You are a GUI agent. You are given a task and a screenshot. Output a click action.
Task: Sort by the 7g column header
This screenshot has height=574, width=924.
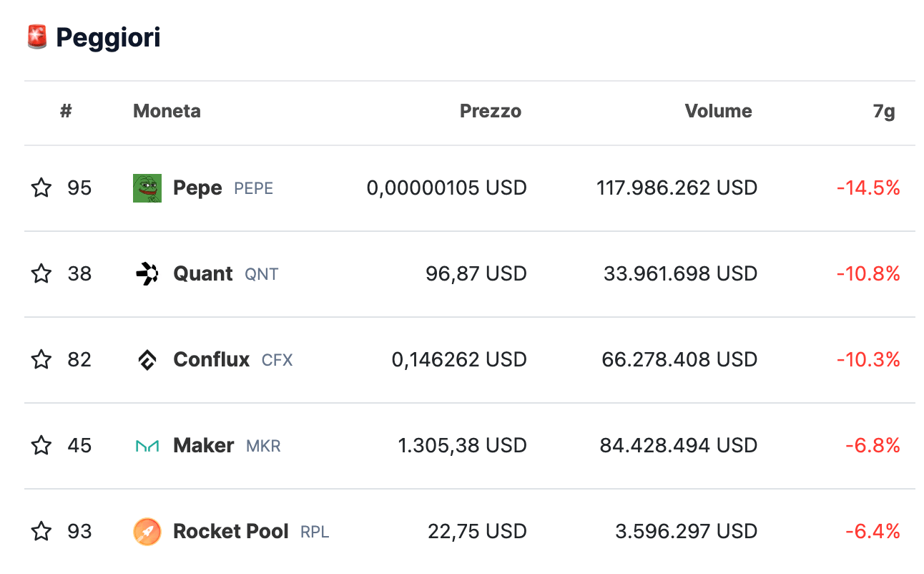click(x=884, y=112)
